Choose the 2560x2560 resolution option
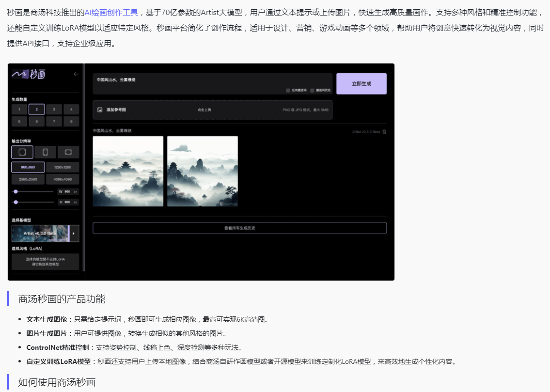The height and width of the screenshot is (392, 550). [28, 179]
